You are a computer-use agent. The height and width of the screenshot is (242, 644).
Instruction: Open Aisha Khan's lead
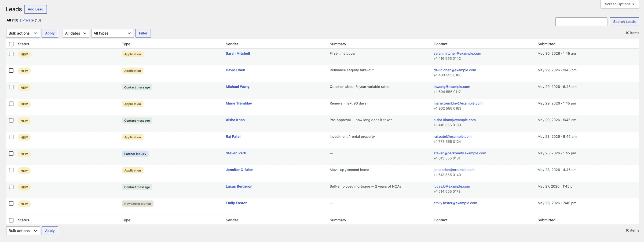235,120
